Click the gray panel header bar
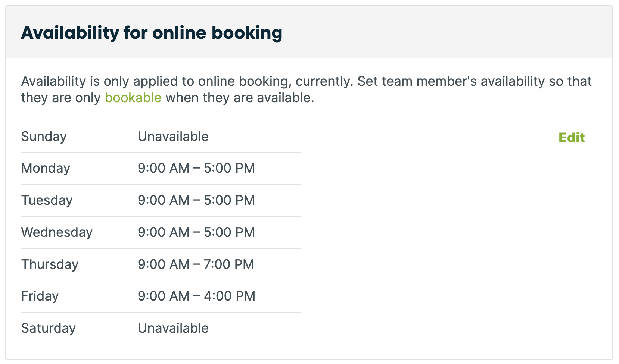This screenshot has width=619, height=364. click(x=309, y=32)
